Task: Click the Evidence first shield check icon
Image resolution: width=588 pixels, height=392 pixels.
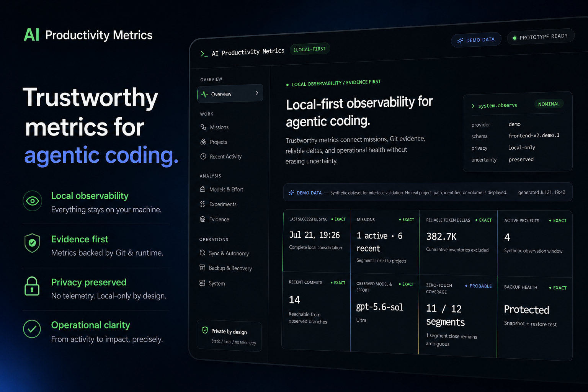Action: 32,243
